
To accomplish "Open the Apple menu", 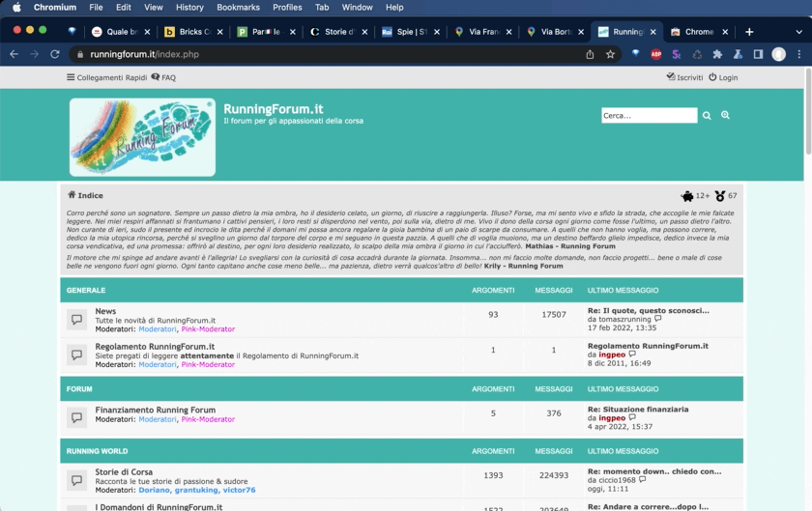I will pos(16,8).
